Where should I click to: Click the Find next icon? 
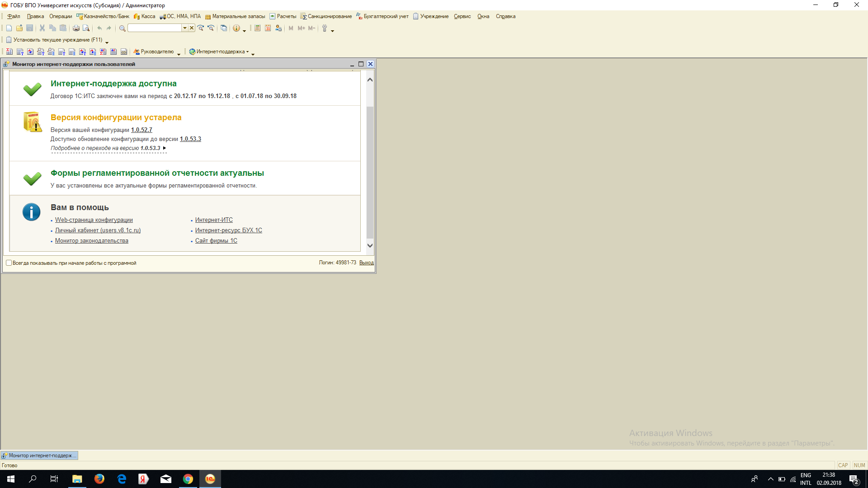201,28
